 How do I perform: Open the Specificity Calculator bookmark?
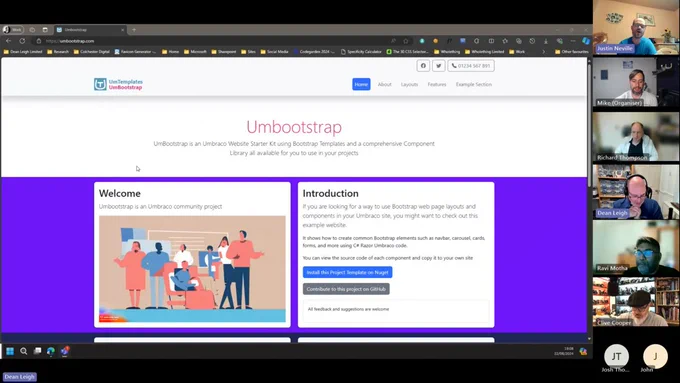(x=361, y=52)
